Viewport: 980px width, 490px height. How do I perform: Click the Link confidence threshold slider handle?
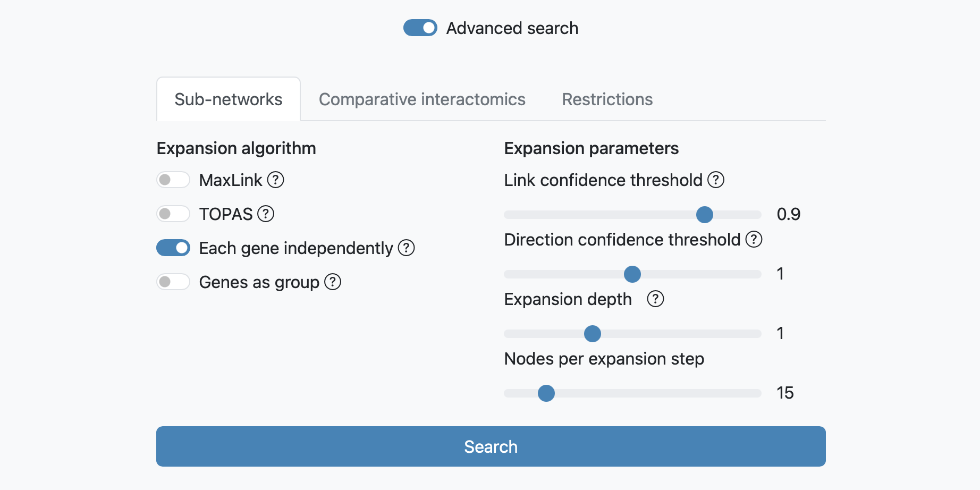(705, 215)
